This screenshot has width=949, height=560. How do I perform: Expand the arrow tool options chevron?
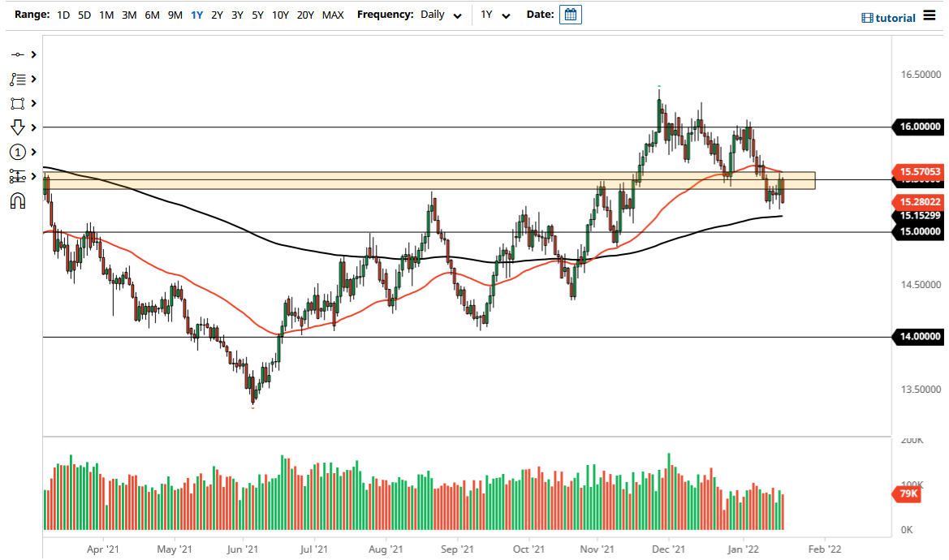tap(32, 127)
